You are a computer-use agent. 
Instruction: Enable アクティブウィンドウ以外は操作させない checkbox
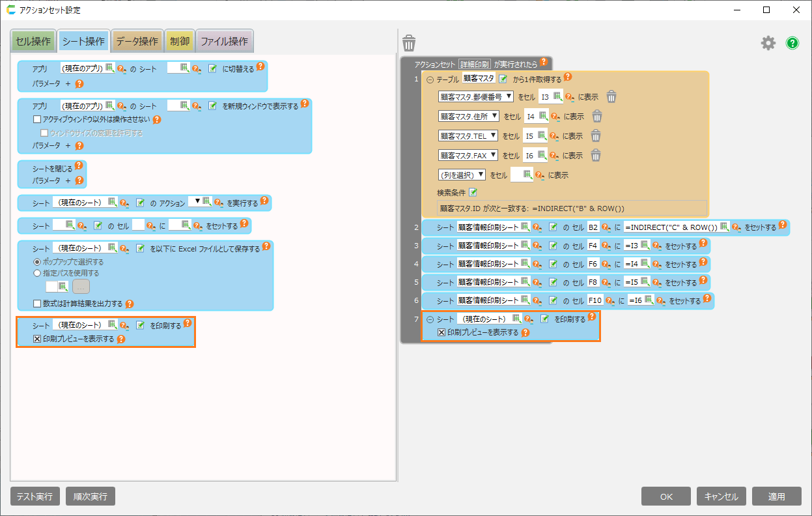pos(37,120)
